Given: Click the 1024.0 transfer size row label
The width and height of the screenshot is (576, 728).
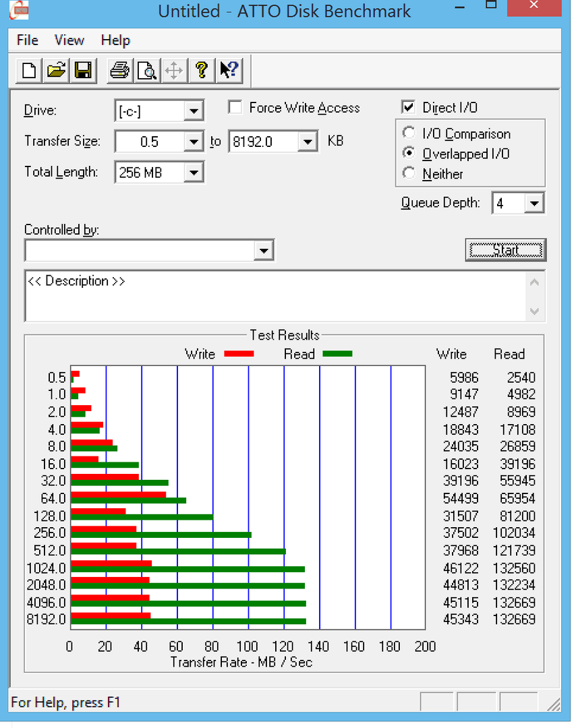Looking at the screenshot, I should pos(46,568).
